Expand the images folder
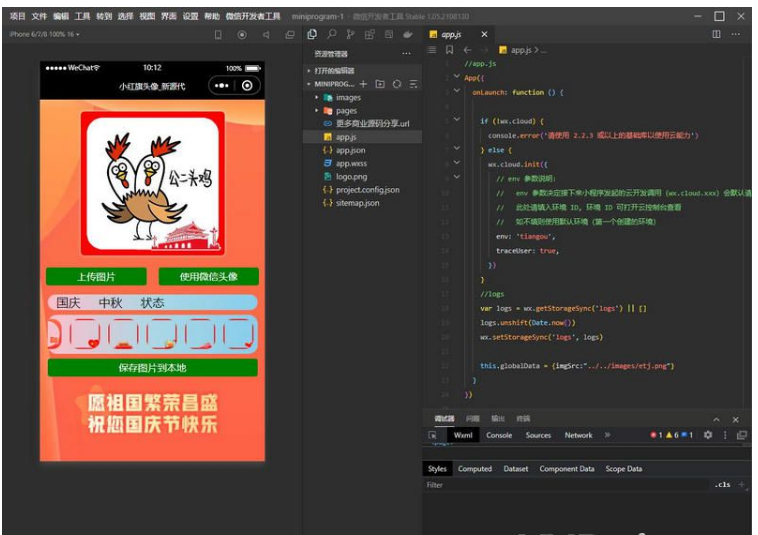Screen dimensions: 758x535 click(x=317, y=98)
